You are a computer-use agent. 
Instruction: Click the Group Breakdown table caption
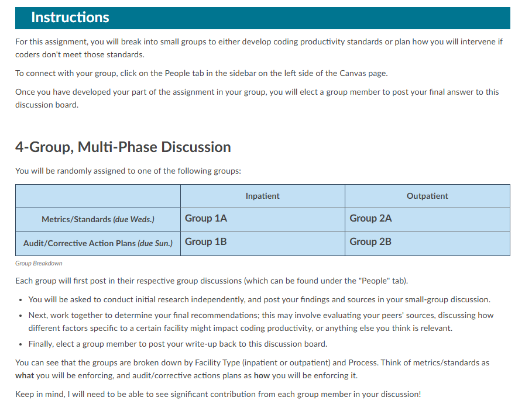point(39,264)
